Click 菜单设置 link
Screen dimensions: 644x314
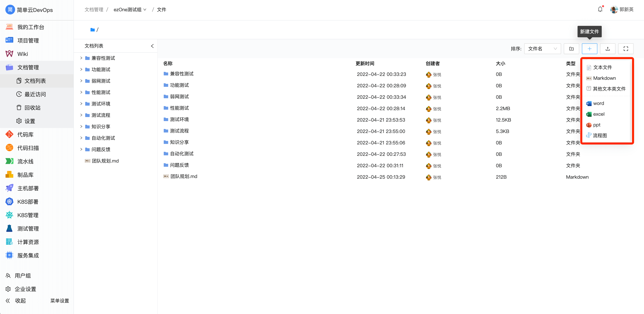coord(60,301)
